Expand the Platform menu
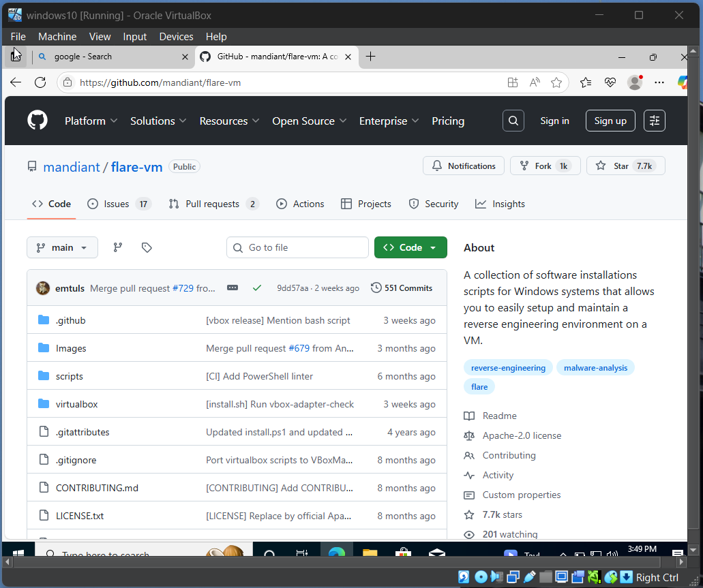 [91, 121]
